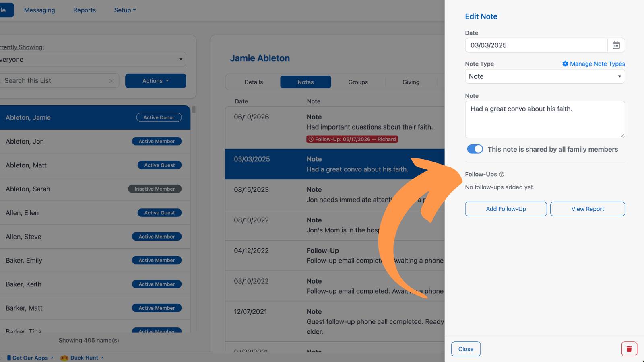Image resolution: width=644 pixels, height=362 pixels.
Task: Open the 12/07/2021 note row
Action: point(335,321)
